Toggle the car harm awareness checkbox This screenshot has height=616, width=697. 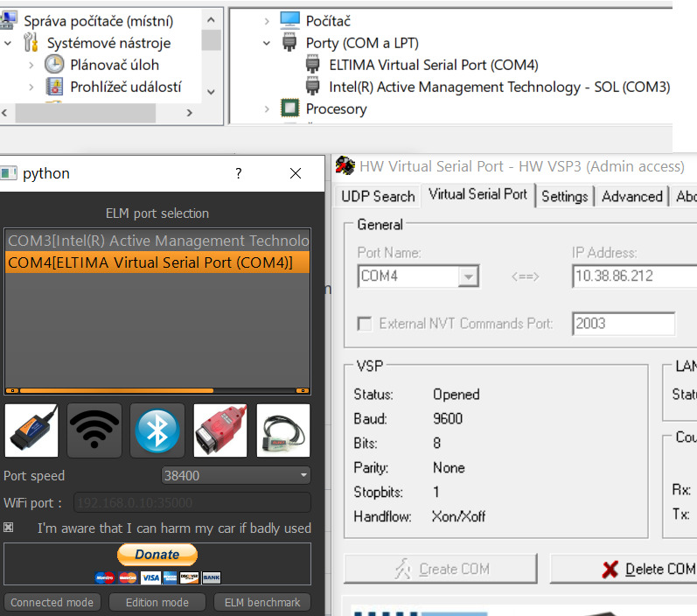tap(9, 528)
